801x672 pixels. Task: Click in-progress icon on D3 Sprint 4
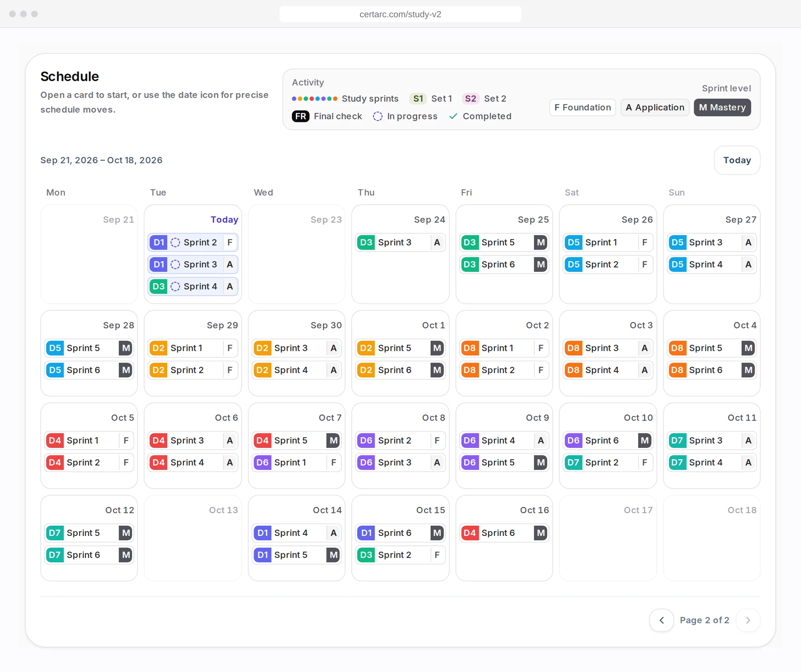[175, 287]
